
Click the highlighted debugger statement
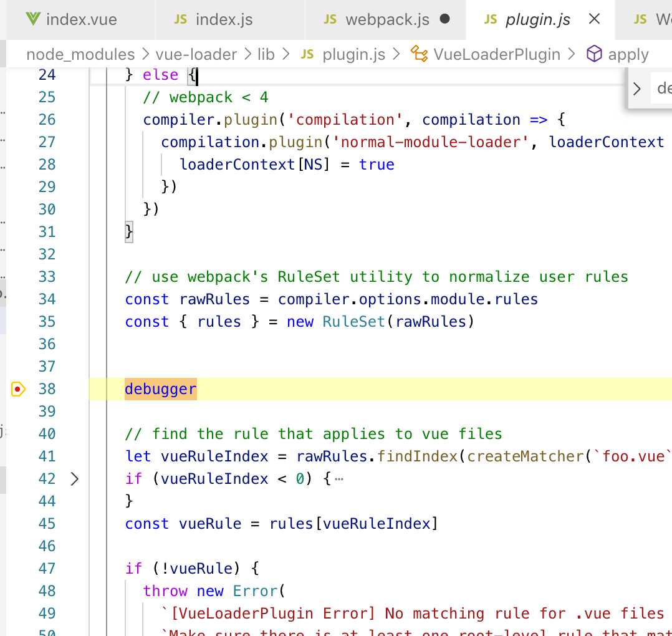[x=161, y=389]
